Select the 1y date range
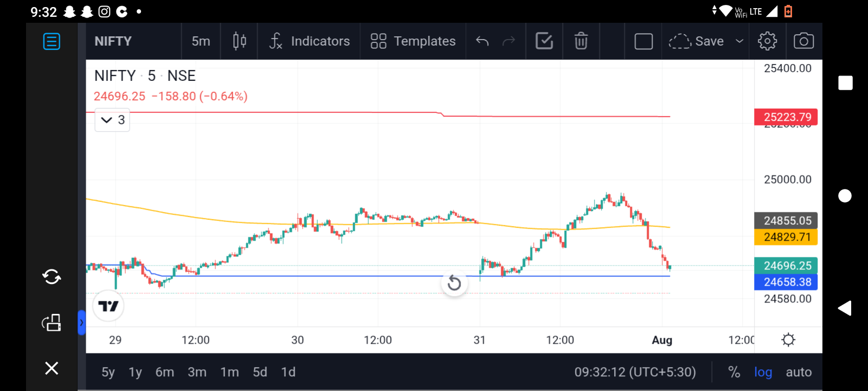This screenshot has height=391, width=868. (135, 372)
